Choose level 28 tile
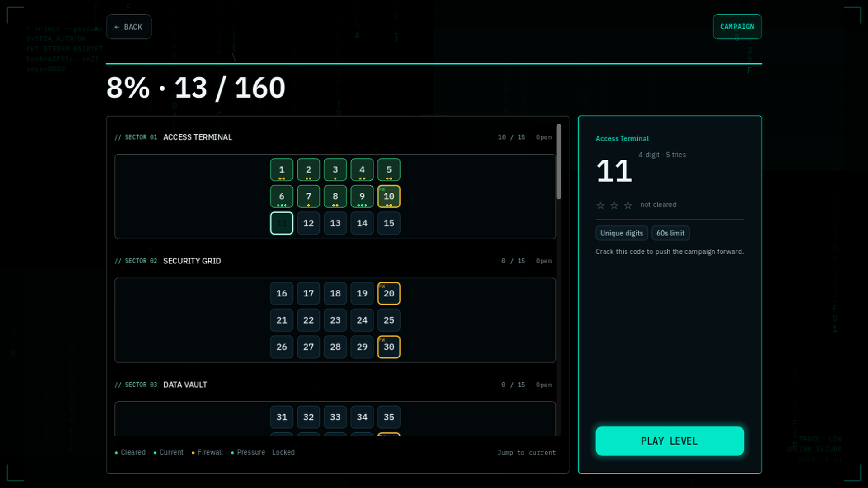 [335, 347]
